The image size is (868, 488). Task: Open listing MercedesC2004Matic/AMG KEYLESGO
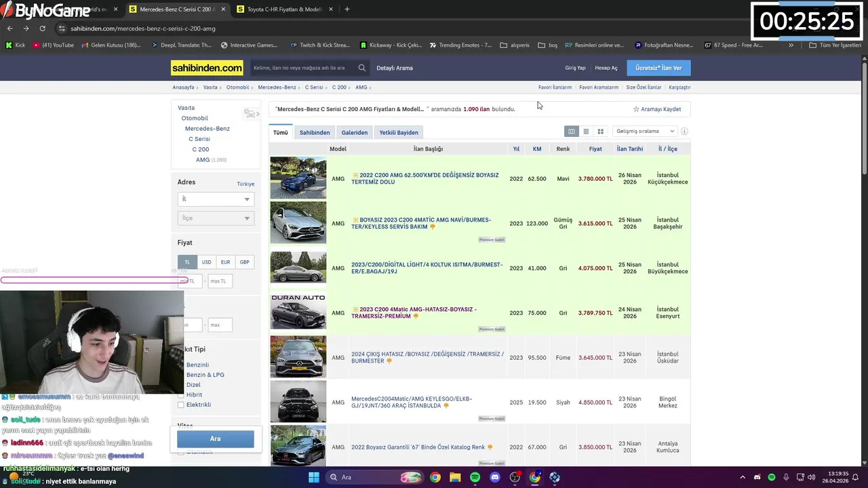click(x=412, y=403)
